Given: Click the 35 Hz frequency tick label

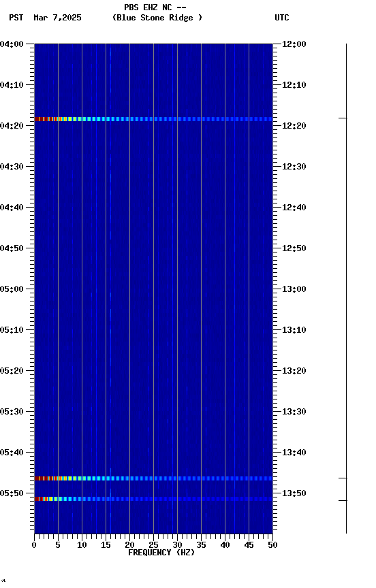Looking at the screenshot, I should pos(201,545).
